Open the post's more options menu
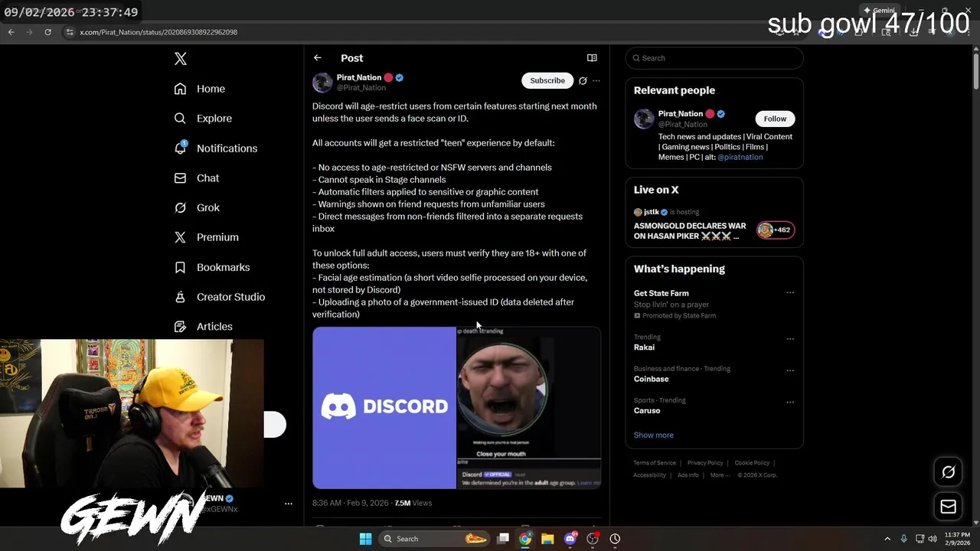 596,80
